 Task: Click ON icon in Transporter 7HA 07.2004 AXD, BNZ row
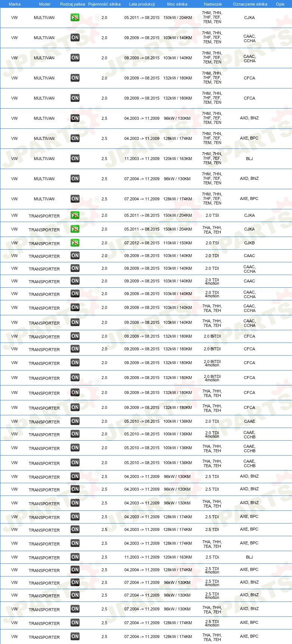(x=75, y=609)
